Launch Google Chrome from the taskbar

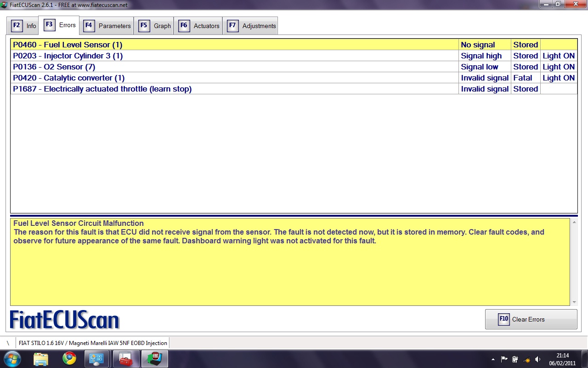point(69,359)
